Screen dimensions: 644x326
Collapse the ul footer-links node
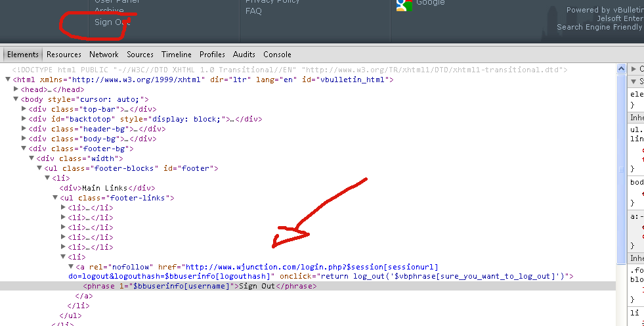point(56,198)
